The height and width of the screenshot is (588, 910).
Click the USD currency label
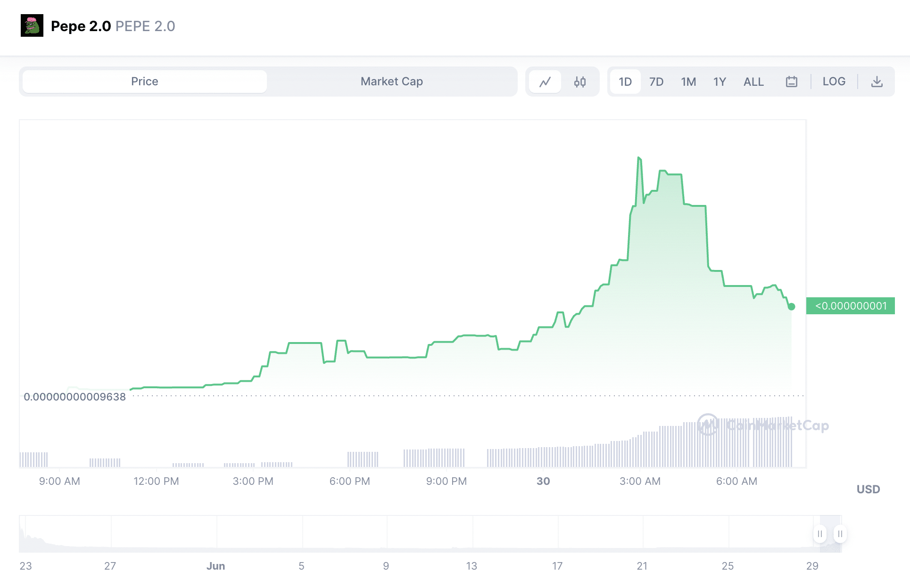[x=868, y=489]
